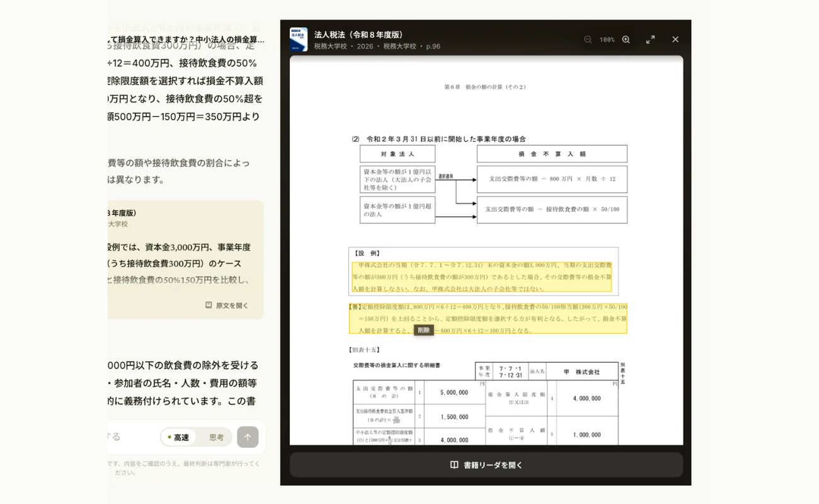This screenshot has height=504, width=819.
Task: Click the page reference p.96
Action: click(x=433, y=47)
